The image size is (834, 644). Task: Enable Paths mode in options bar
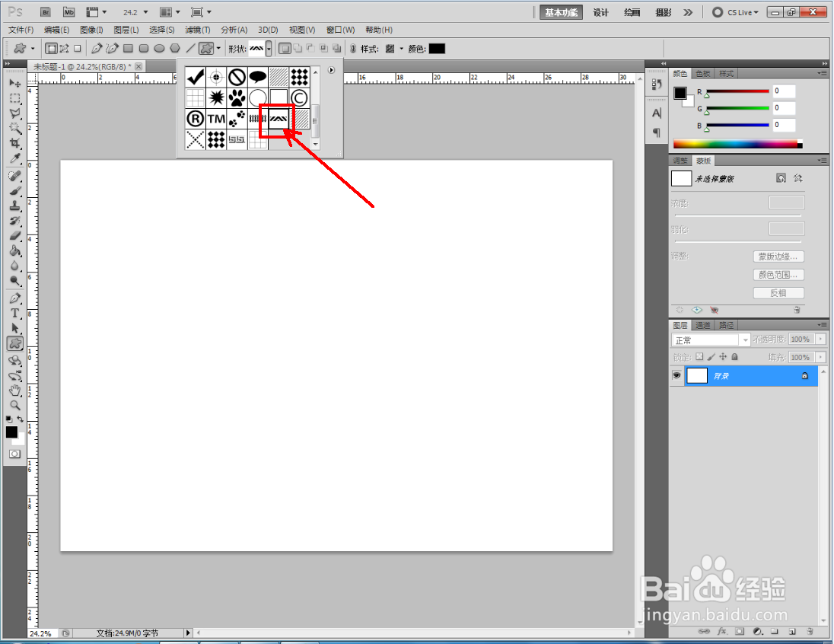(x=65, y=49)
